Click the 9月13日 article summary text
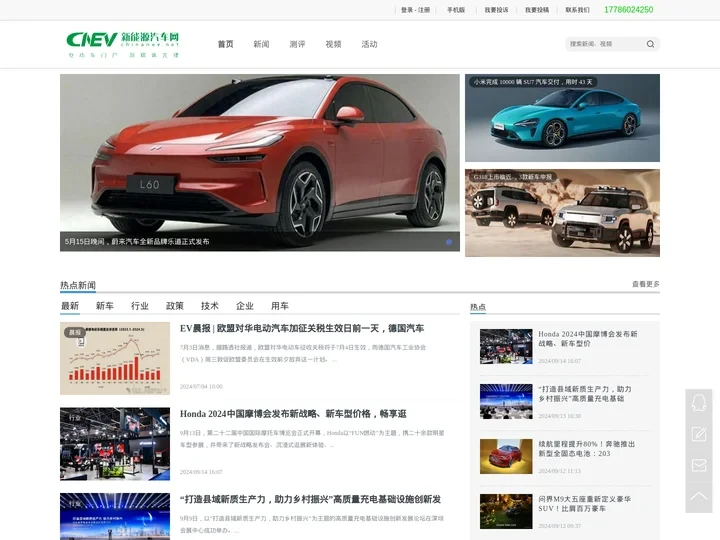Viewport: 720px width, 540px height. point(312,439)
